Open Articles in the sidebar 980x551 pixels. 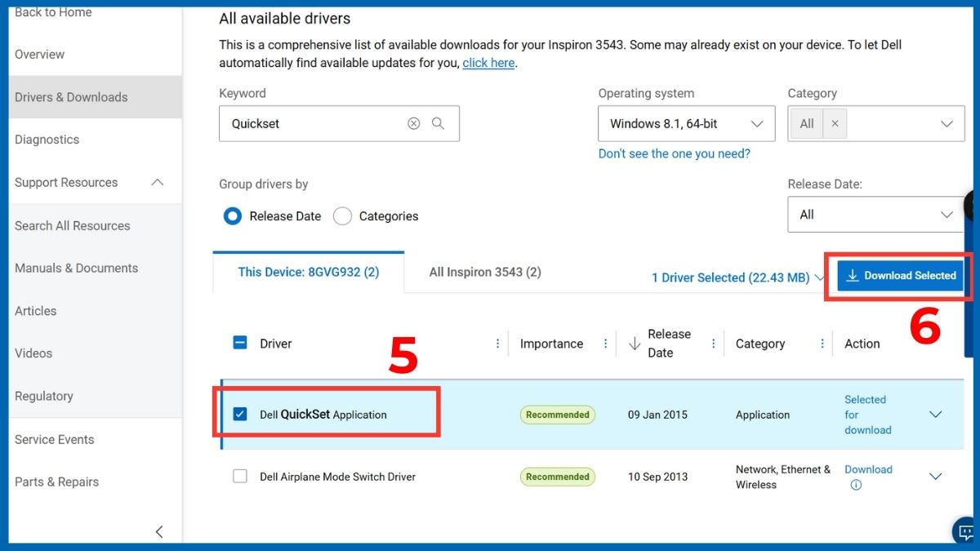pyautogui.click(x=35, y=311)
